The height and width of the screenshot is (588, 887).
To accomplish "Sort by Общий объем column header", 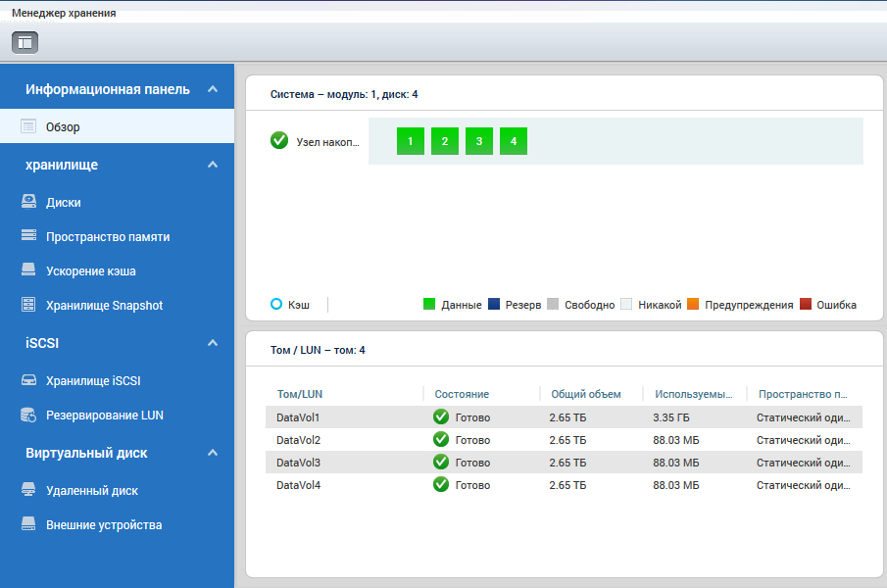I will pos(586,394).
